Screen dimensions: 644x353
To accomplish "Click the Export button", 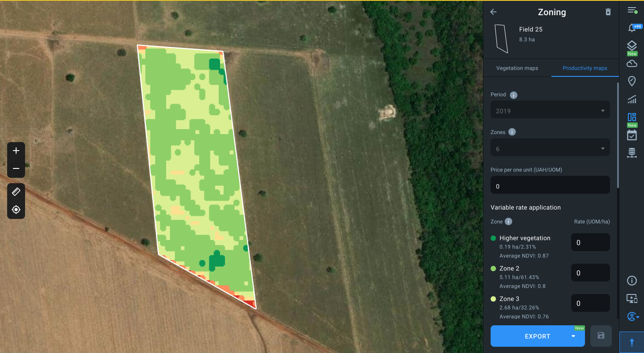I will (x=537, y=336).
